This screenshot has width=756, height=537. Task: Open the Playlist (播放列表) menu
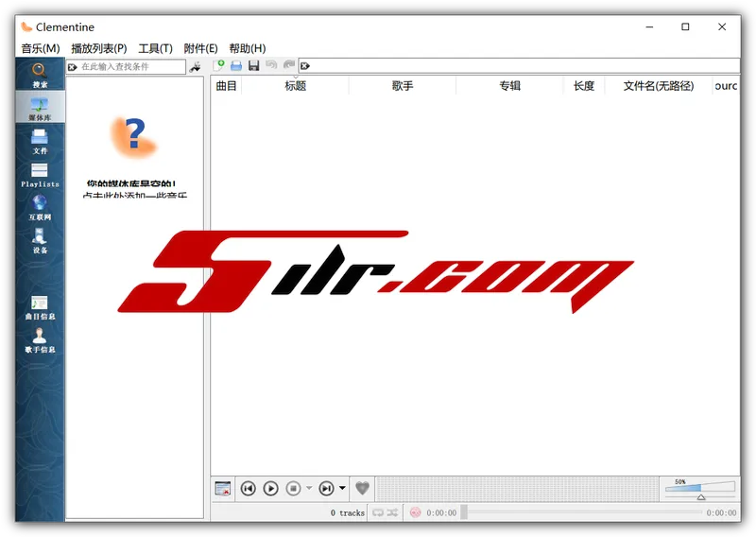(x=99, y=48)
